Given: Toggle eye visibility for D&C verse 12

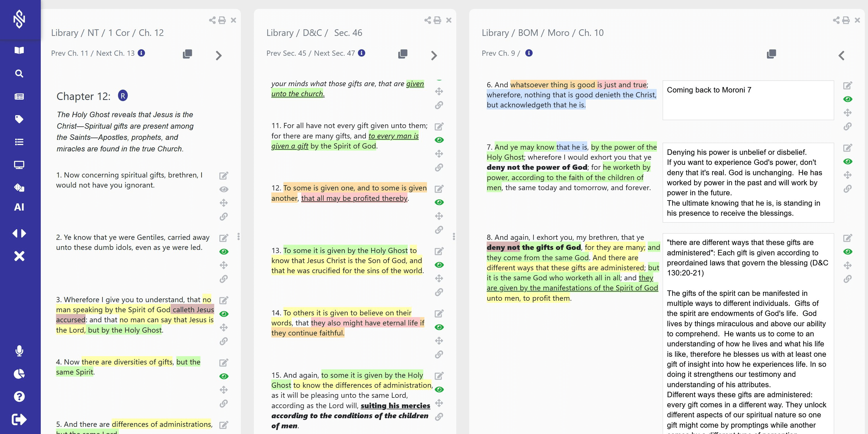Looking at the screenshot, I should pyautogui.click(x=439, y=202).
